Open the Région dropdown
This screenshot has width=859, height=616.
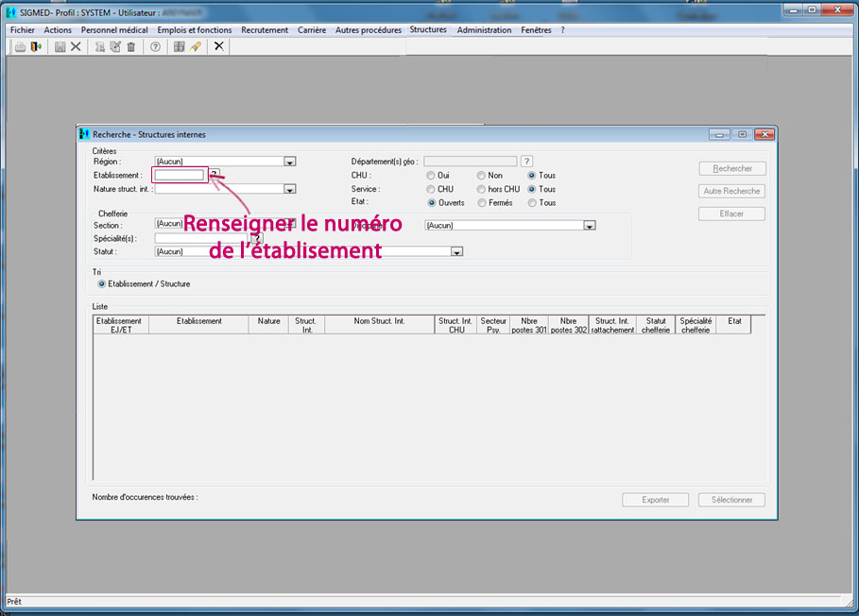pyautogui.click(x=290, y=162)
